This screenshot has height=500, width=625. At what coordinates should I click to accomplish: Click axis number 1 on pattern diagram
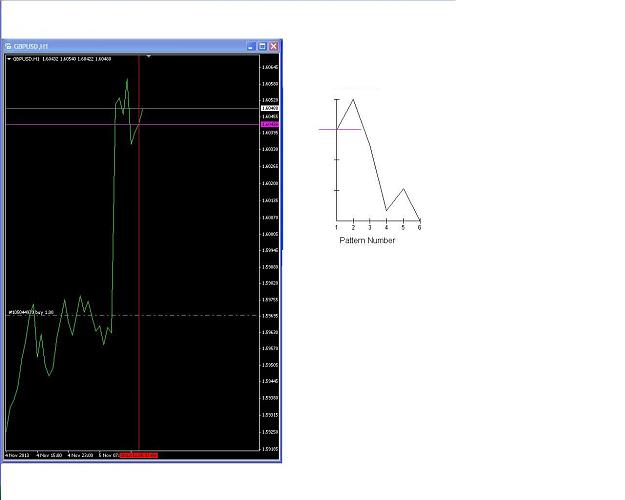(x=336, y=228)
